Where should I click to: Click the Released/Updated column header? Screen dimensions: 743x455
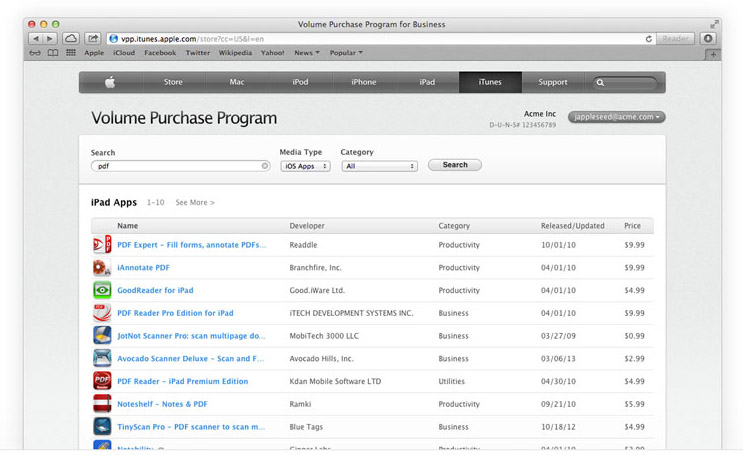tap(572, 226)
